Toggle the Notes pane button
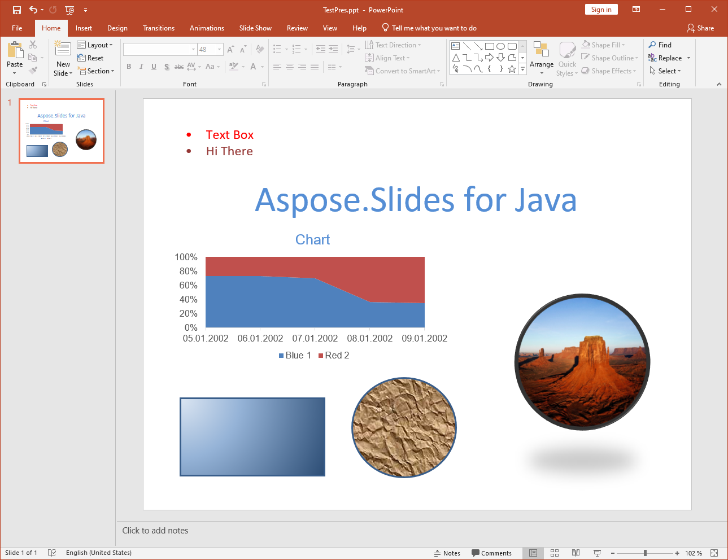 click(x=447, y=553)
